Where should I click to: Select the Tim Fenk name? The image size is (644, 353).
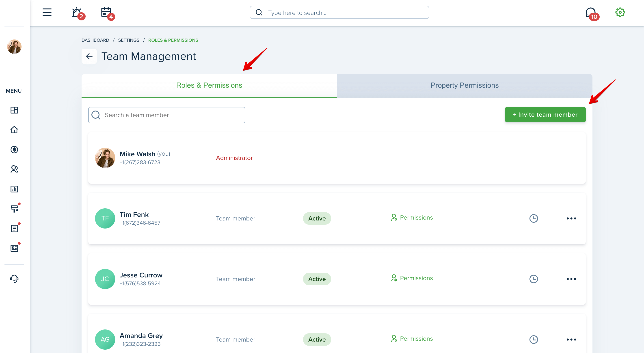click(x=134, y=214)
